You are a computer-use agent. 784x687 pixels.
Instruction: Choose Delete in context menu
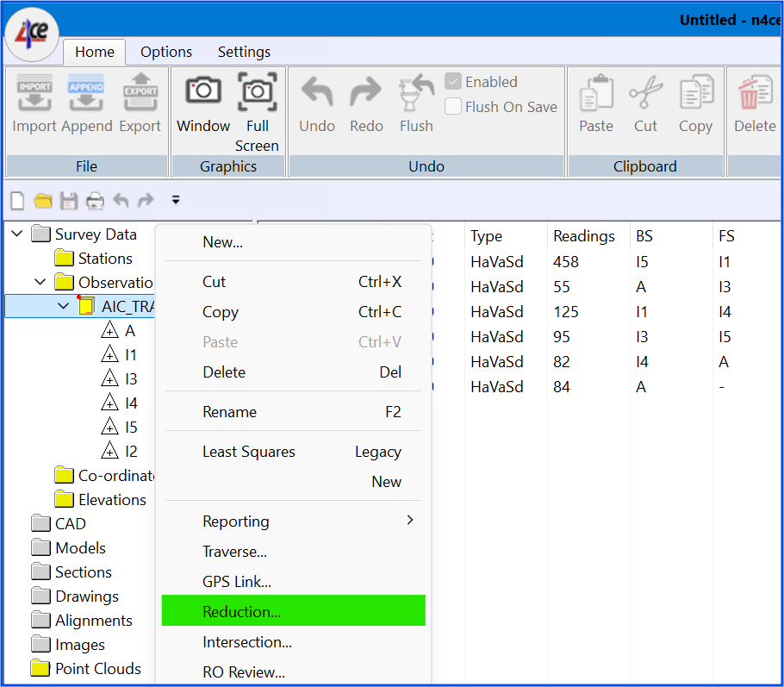294,372
